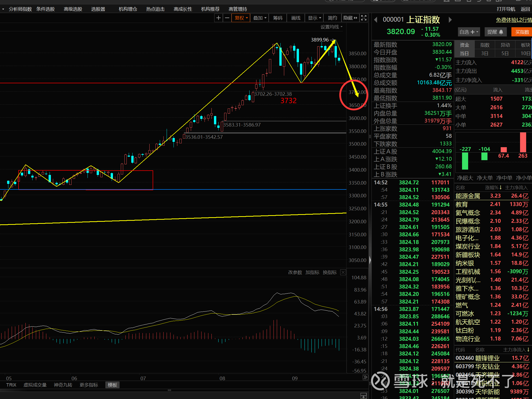The width and height of the screenshot is (532, 399).
Task: Open 免费体验L2行情 link
Action: [513, 20]
